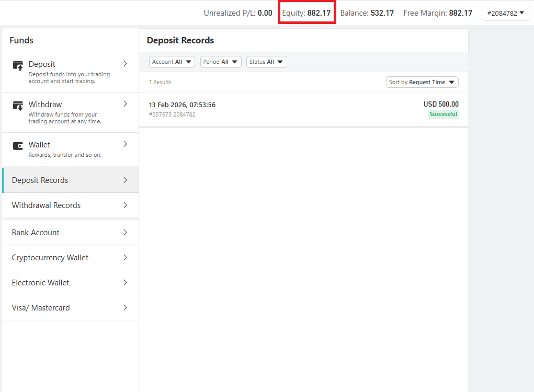The width and height of the screenshot is (534, 392).
Task: Open account selector #2084782 dropdown
Action: tap(505, 13)
